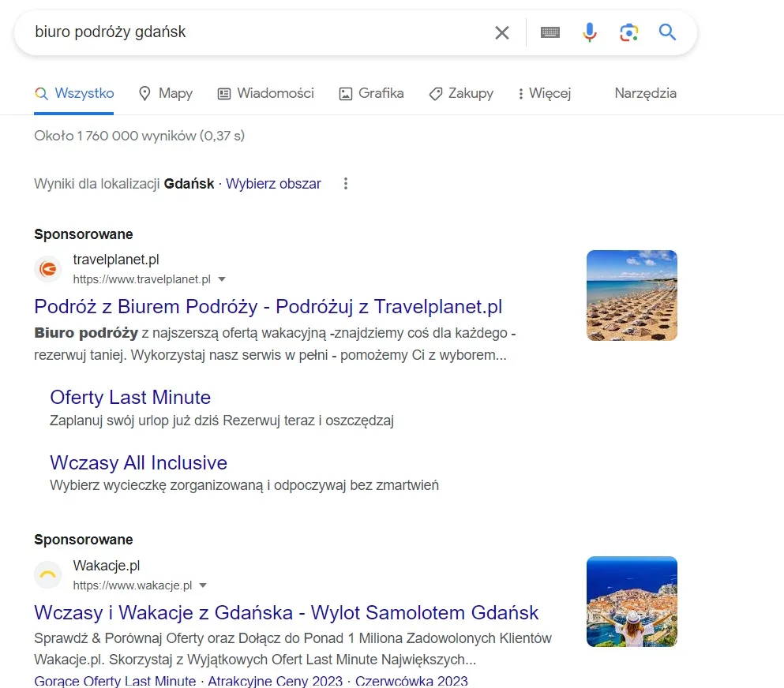This screenshot has width=784, height=688.
Task: Click the beach thumbnail of the Travelplanet ad
Action: click(632, 295)
